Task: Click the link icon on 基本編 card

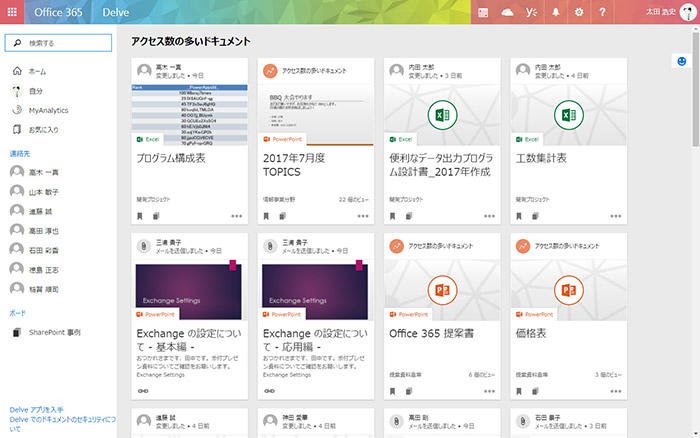Action: pos(143,391)
